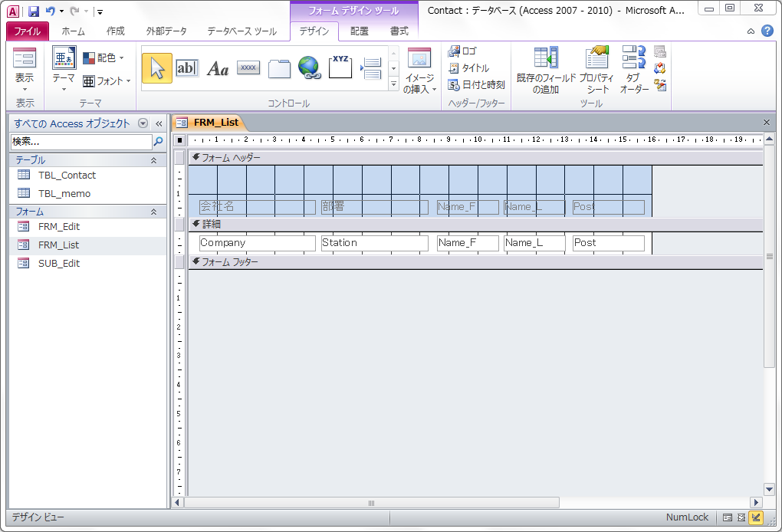
Task: Open the 配色 color dropdown
Action: tap(103, 57)
